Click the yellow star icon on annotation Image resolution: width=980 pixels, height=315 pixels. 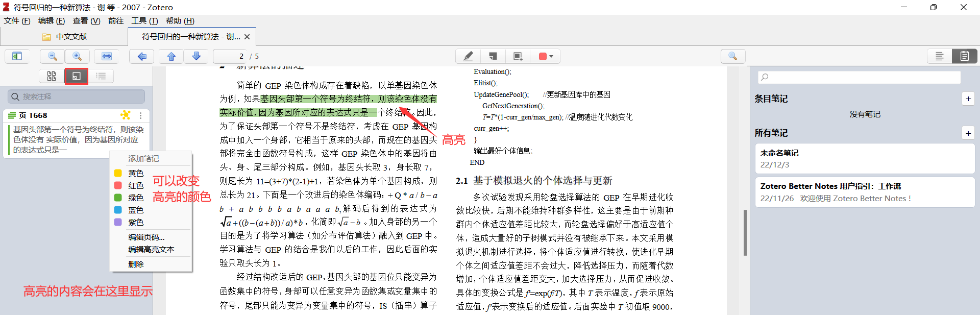126,115
